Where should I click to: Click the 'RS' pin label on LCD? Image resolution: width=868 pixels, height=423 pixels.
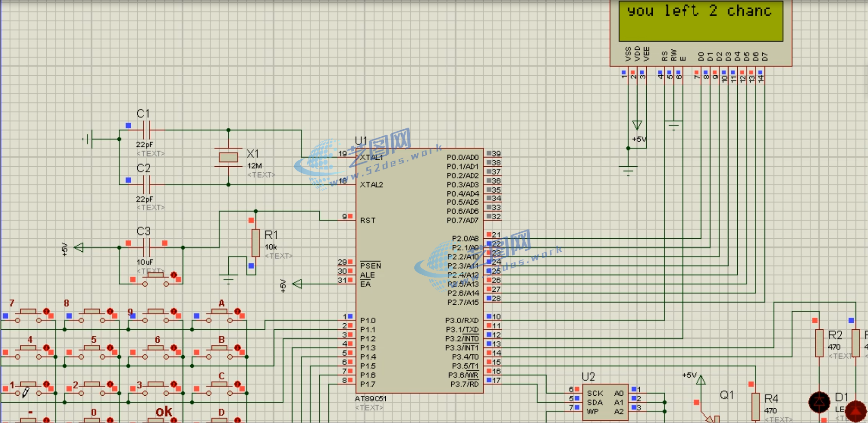point(665,56)
